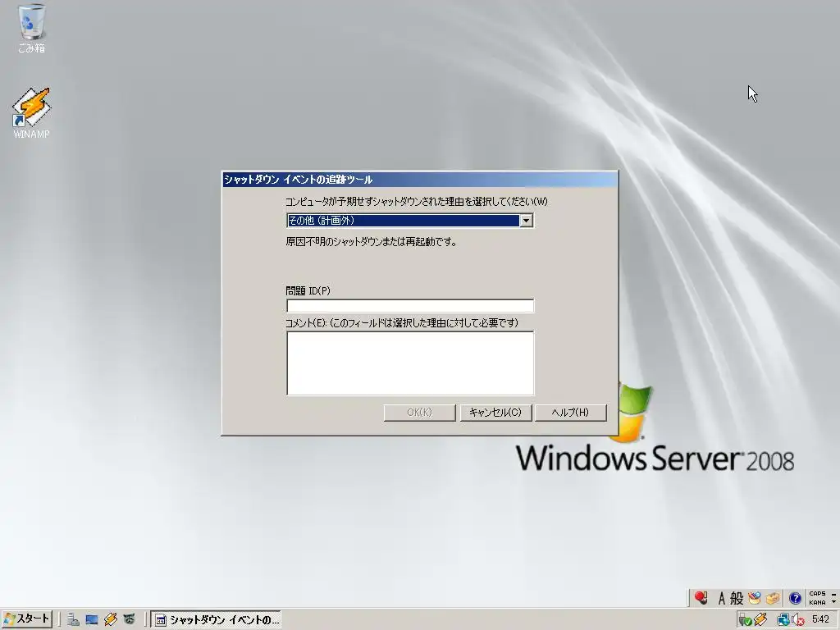This screenshot has height=630, width=840.
Task: Change IME conversion mode 般
Action: (737, 598)
